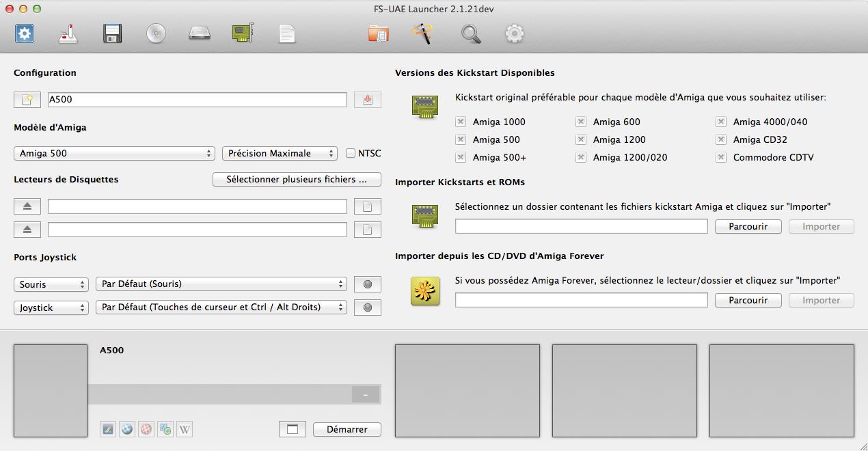Open the Souris port type dropdown
868x451 pixels.
point(51,284)
